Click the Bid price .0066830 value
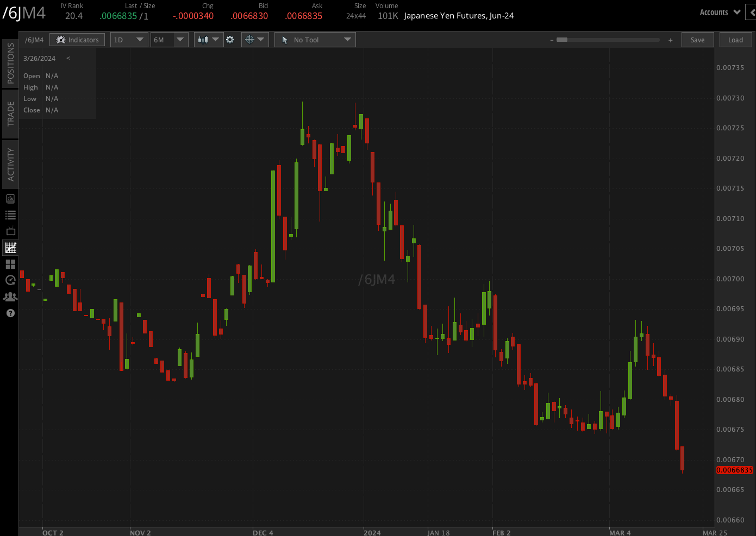The width and height of the screenshot is (756, 536). click(249, 16)
